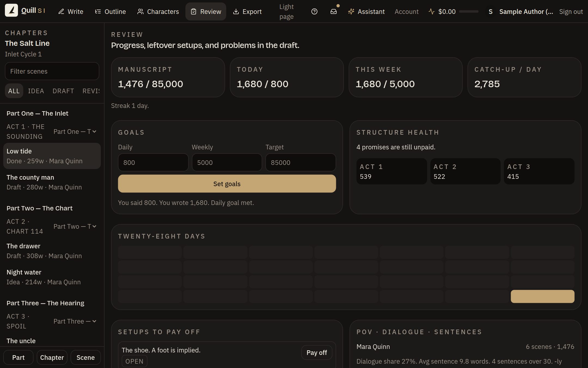Click the Chapter button
This screenshot has width=588, height=368.
coord(52,357)
